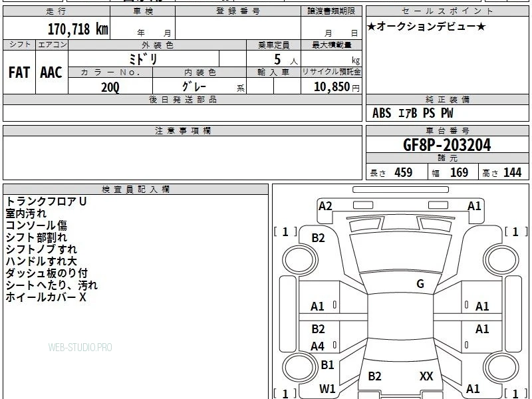The width and height of the screenshot is (532, 399).
Task: Select the interior color グレー
Action: tap(194, 86)
